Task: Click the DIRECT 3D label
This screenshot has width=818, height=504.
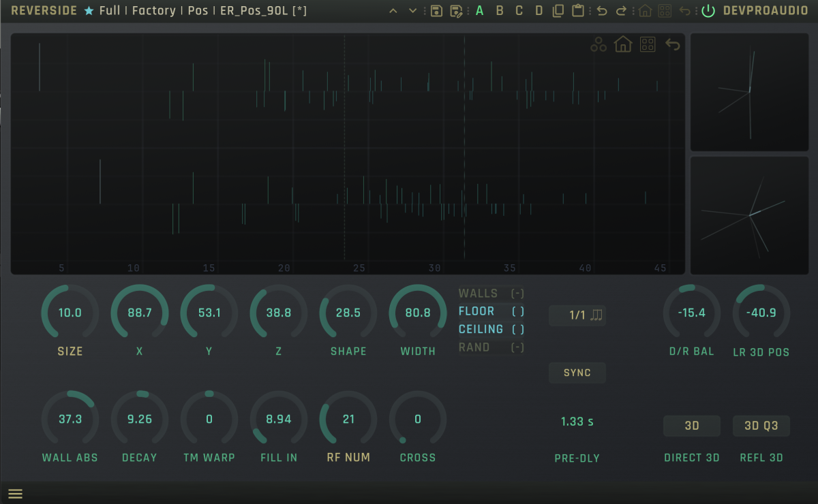Action: [x=692, y=458]
